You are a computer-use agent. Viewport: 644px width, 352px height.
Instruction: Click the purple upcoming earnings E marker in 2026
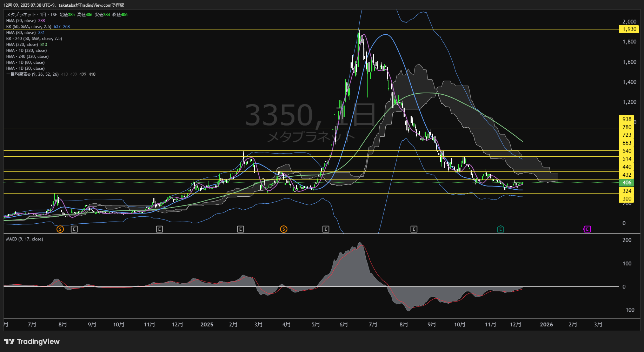587,229
